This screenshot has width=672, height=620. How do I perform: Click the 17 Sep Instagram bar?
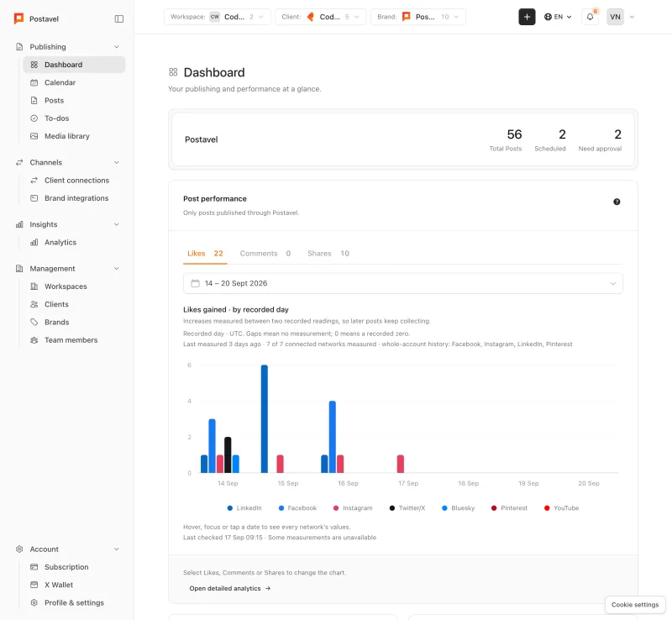pyautogui.click(x=401, y=464)
